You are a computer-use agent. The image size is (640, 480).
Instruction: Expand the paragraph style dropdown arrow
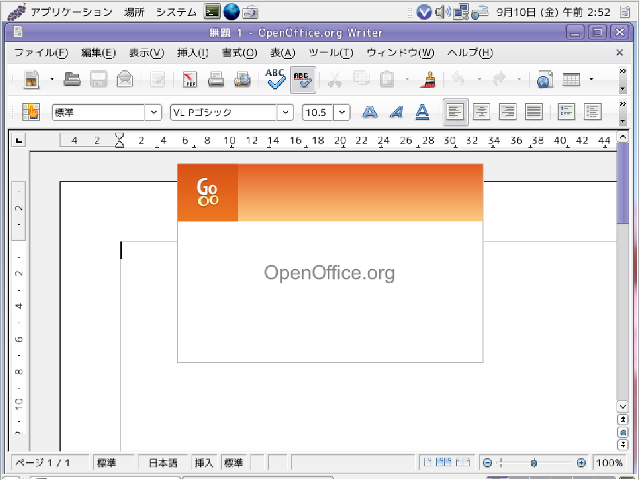(x=153, y=112)
